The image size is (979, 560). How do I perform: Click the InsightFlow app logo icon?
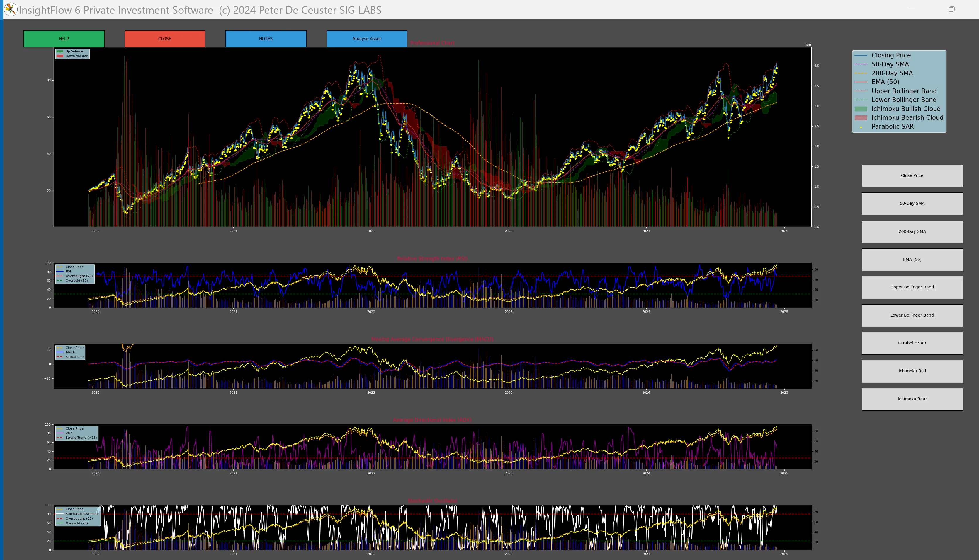click(x=10, y=10)
